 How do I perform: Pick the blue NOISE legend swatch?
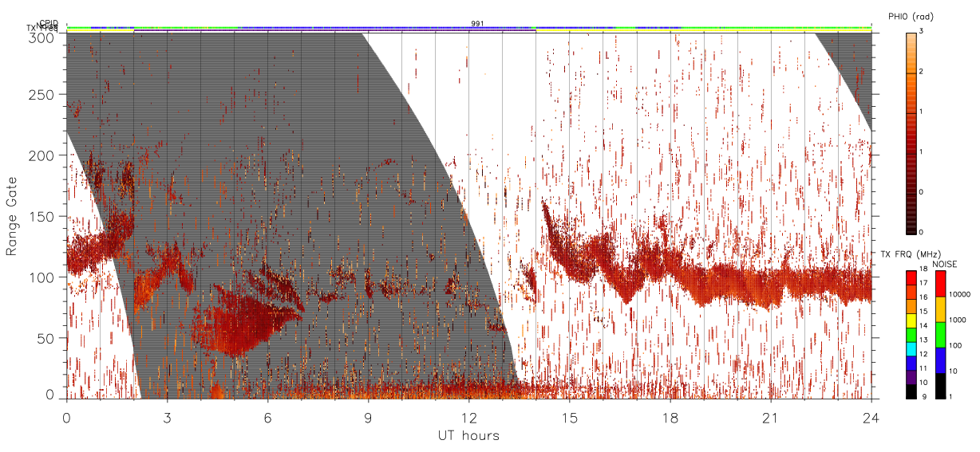941,360
